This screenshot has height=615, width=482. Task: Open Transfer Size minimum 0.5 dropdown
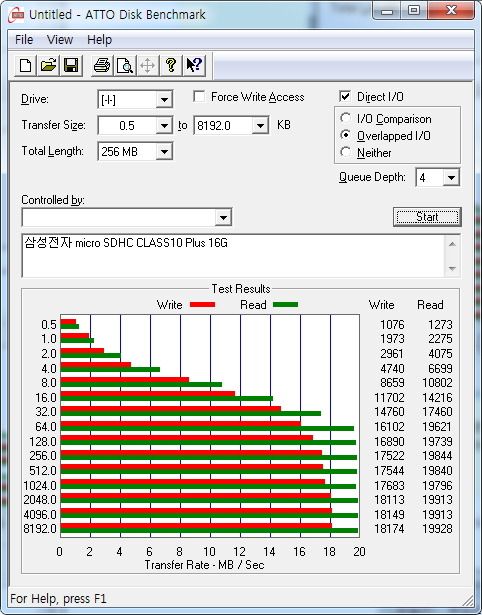click(x=164, y=126)
